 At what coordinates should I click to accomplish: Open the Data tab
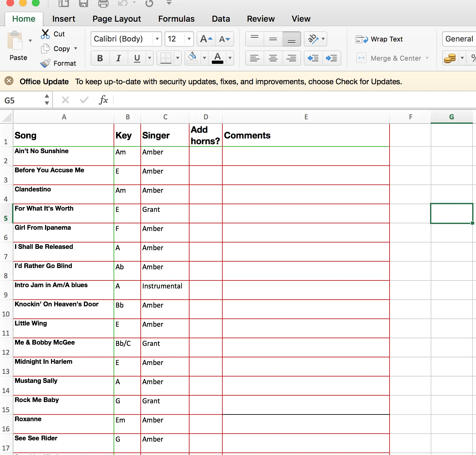[x=221, y=19]
